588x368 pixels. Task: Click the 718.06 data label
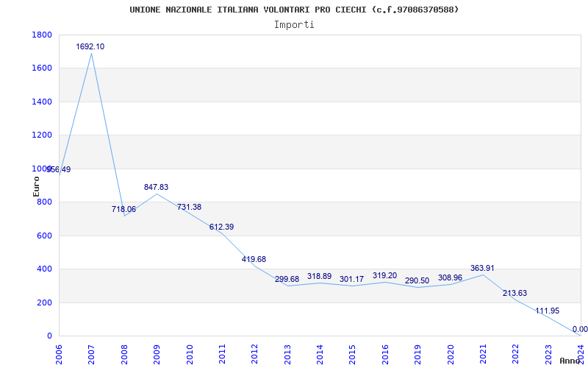123,210
